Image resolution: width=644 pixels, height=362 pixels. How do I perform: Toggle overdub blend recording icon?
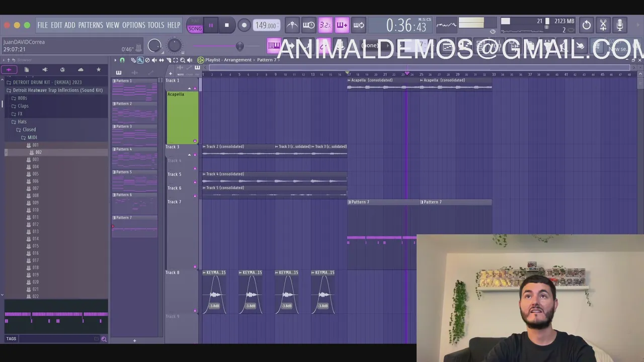(342, 25)
